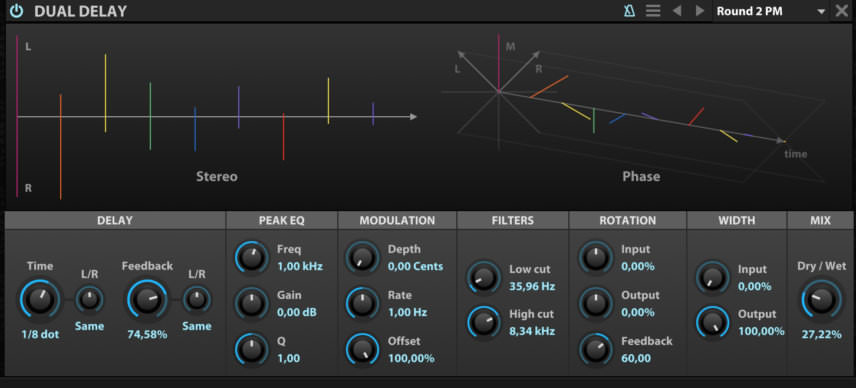This screenshot has width=856, height=388.
Task: Click the Modulation Rate knob
Action: pyautogui.click(x=362, y=303)
